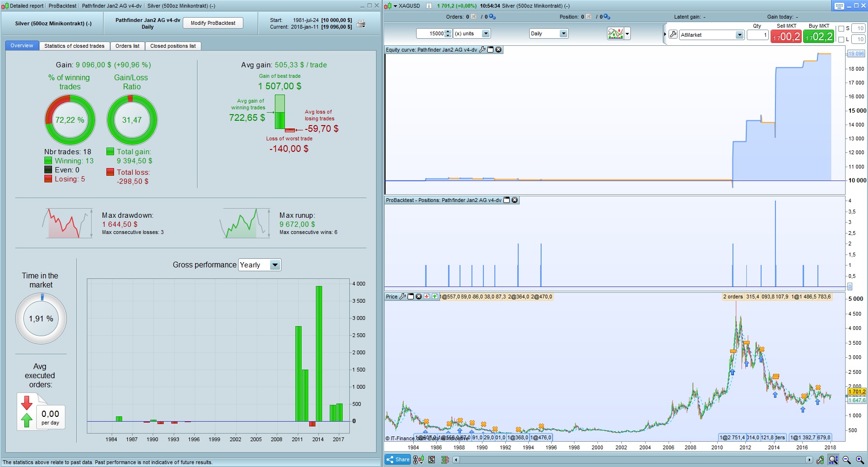Expand the indicators icon dropdown arrow

(627, 34)
